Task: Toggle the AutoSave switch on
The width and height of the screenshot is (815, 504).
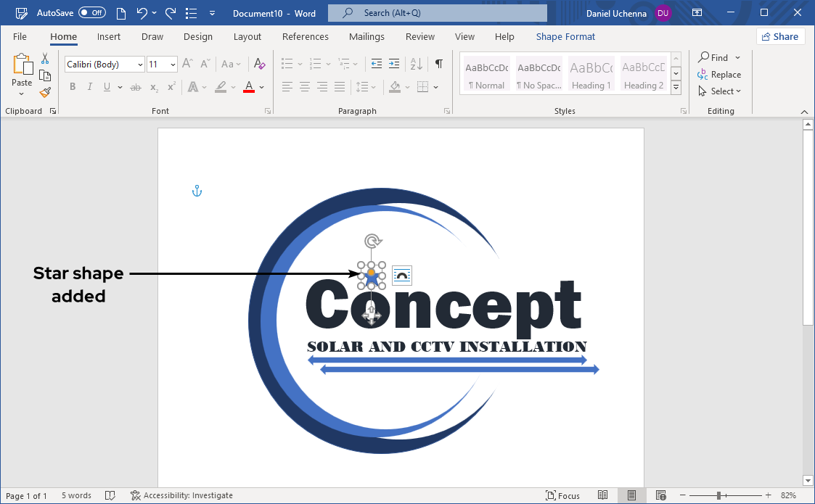Action: pyautogui.click(x=92, y=12)
